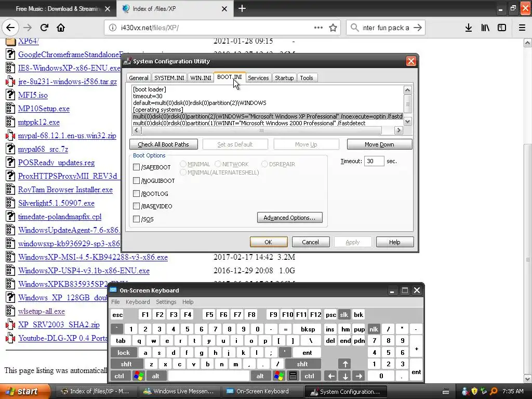Click the search go arrow in search box
Screen dimensions: 532x399
coord(418,28)
